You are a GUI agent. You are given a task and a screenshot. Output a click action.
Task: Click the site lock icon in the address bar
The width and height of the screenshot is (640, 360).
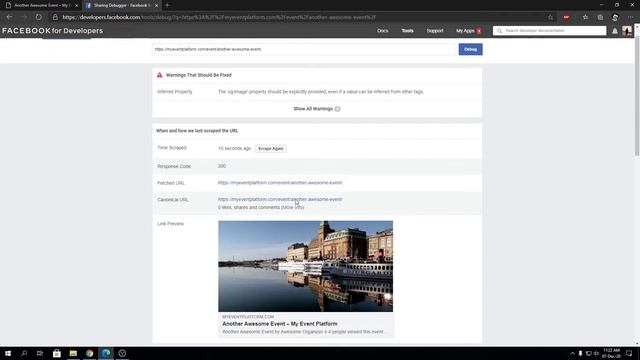coord(55,17)
